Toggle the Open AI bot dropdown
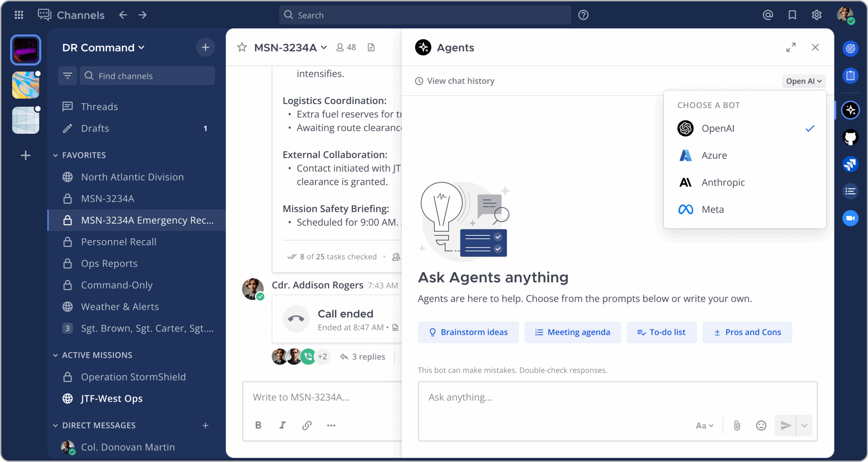Image resolution: width=868 pixels, height=462 pixels. [x=804, y=81]
